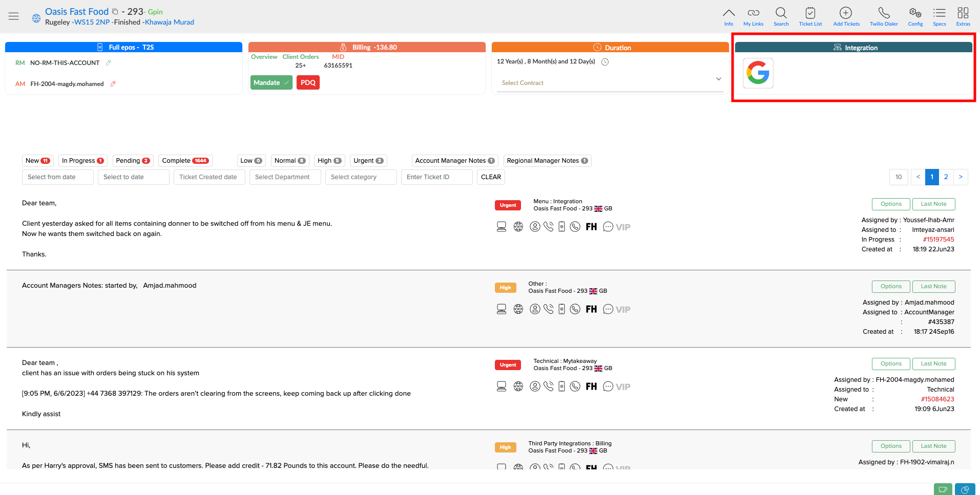
Task: Change the 10 per page selector
Action: [899, 177]
